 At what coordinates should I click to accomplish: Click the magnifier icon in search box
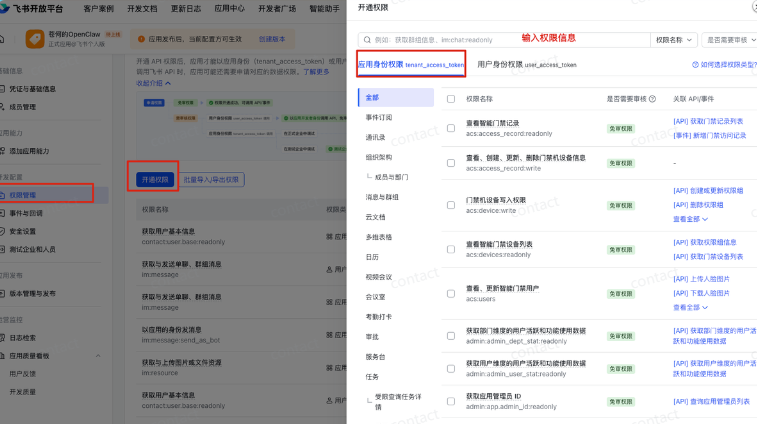pos(367,40)
